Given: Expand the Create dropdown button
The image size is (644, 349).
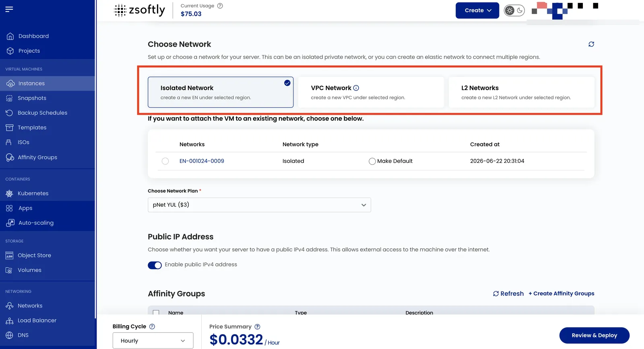Looking at the screenshot, I should [x=477, y=10].
